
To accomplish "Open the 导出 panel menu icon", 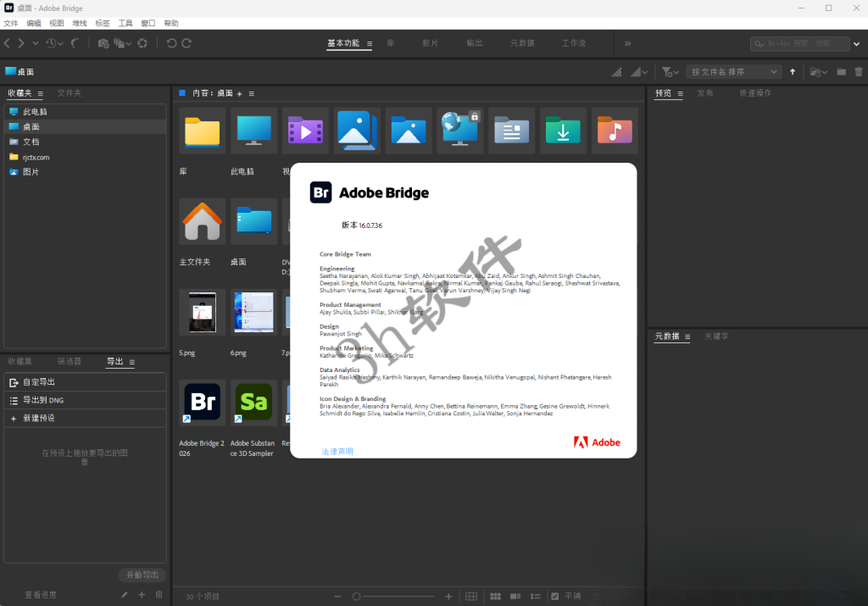I will point(131,362).
